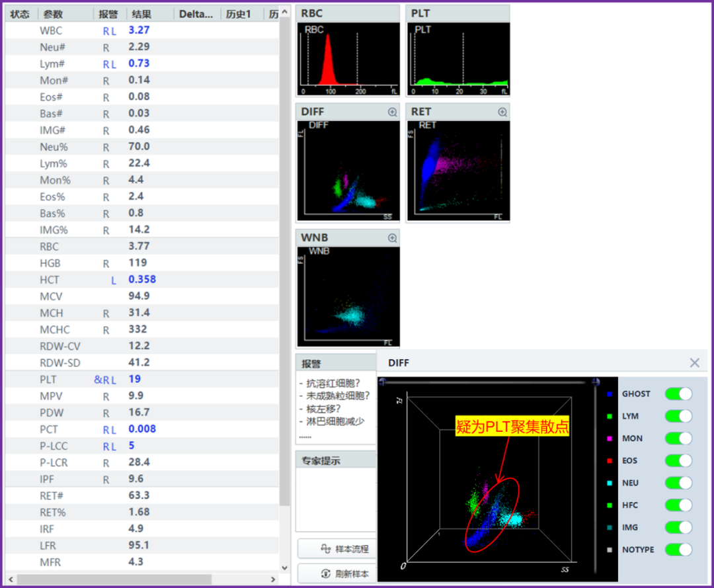Toggle the HFC population switch
Screen dimensions: 714x588
(x=678, y=505)
